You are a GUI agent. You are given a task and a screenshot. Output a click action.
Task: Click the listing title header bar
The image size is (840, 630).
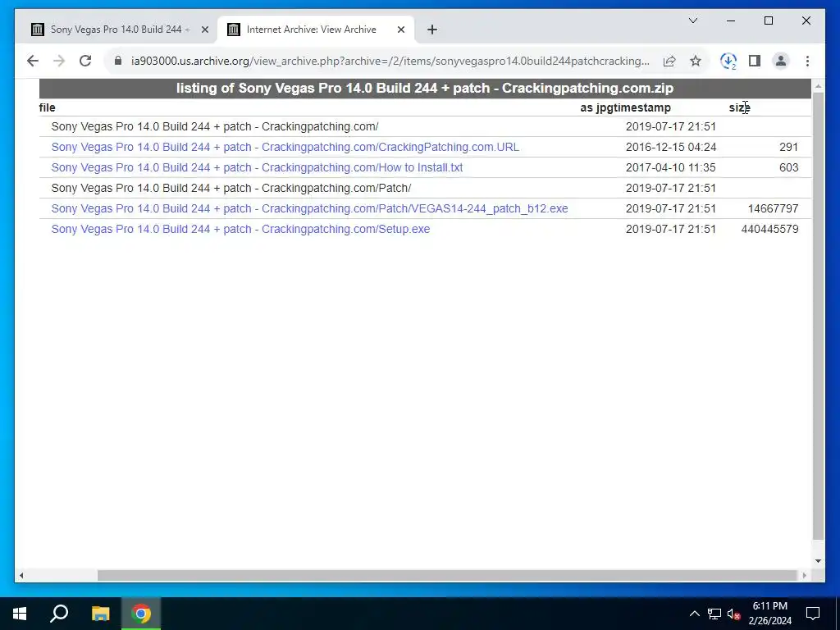425,89
